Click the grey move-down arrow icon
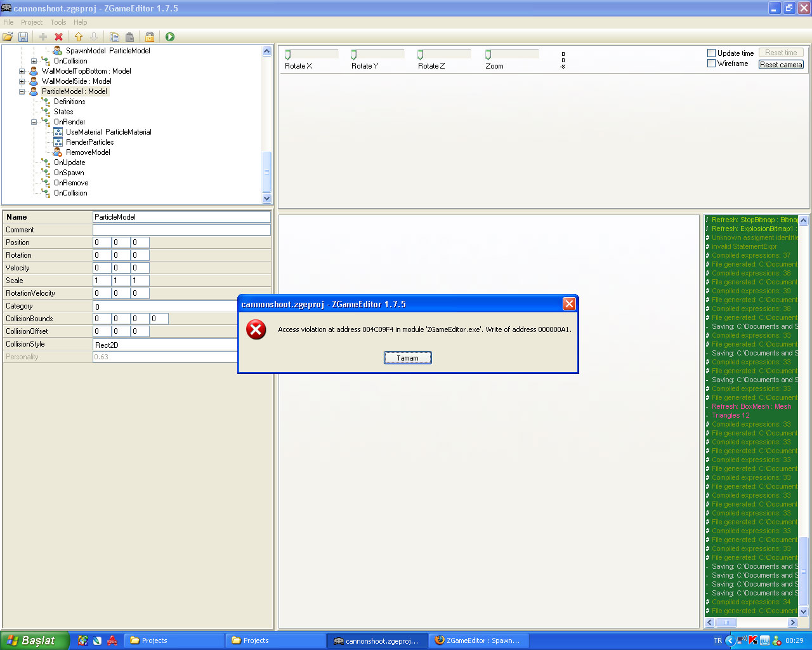Viewport: 812px width, 650px height. 94,37
